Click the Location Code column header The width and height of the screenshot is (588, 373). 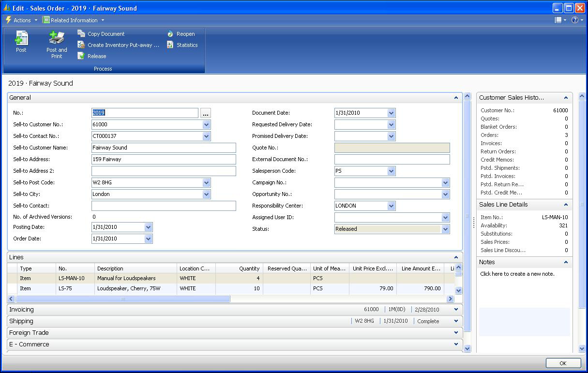point(196,269)
